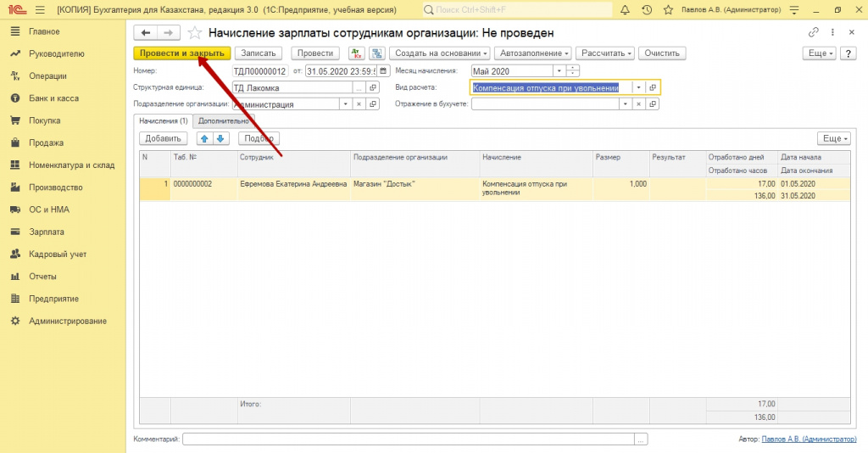Open the 1C main menu hamburger icon
868x453 pixels.
coord(40,10)
